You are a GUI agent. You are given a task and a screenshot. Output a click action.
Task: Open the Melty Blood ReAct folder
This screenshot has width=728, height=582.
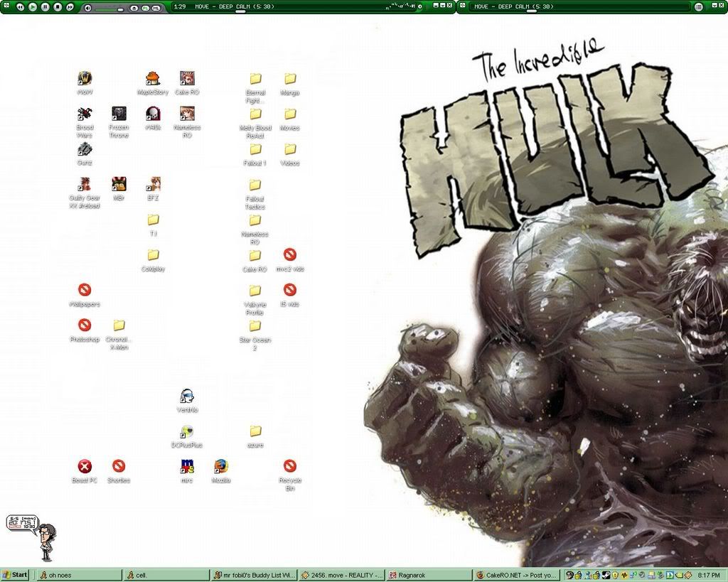coord(255,123)
